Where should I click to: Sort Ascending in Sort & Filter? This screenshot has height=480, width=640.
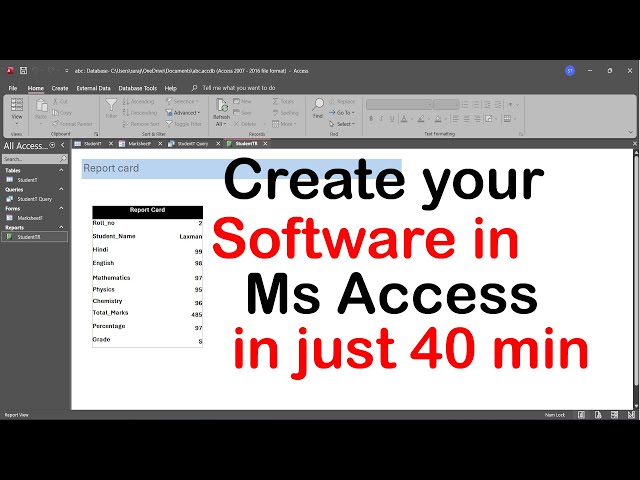pyautogui.click(x=138, y=102)
